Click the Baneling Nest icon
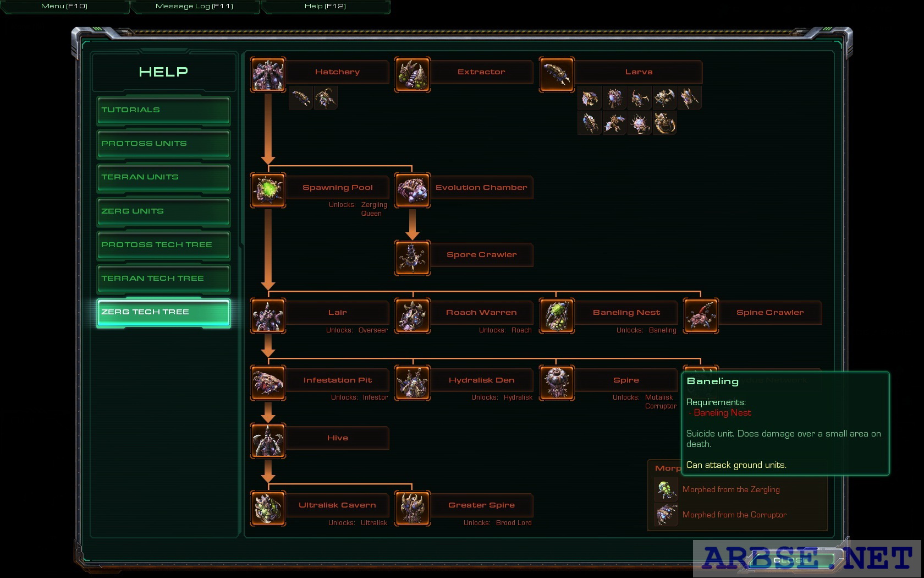Screen dimensions: 924x578 tap(557, 315)
